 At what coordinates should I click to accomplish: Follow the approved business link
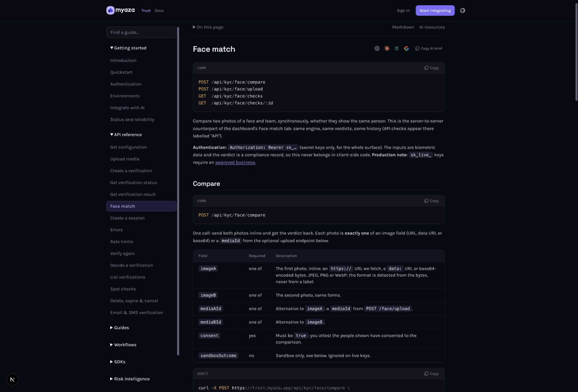(x=235, y=162)
